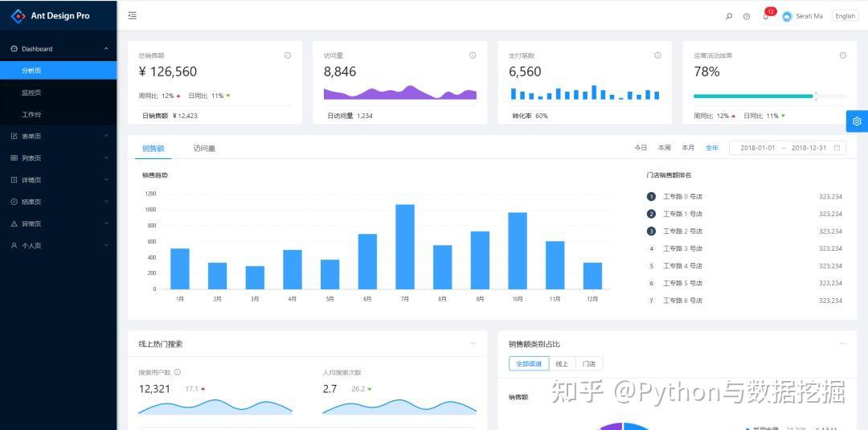Open 分析页 in sidebar
Viewport: 868px width, 430px height.
click(58, 71)
